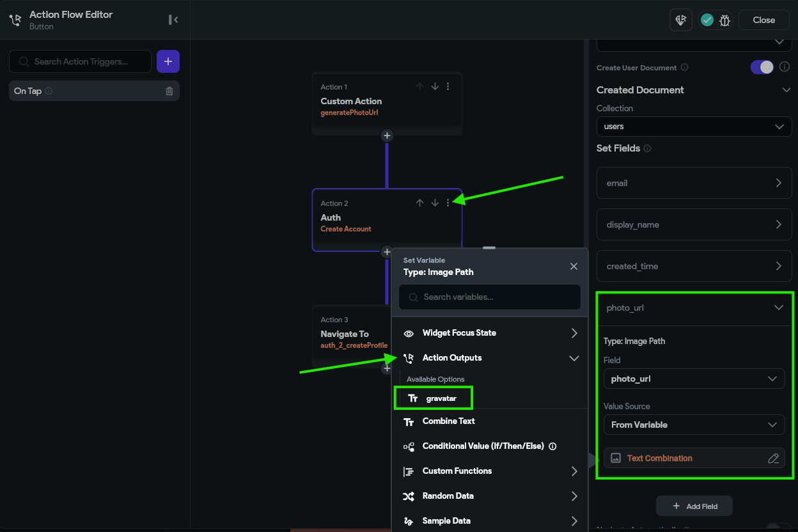The height and width of the screenshot is (532, 798).
Task: Add action below Custom Action node
Action: (x=387, y=136)
